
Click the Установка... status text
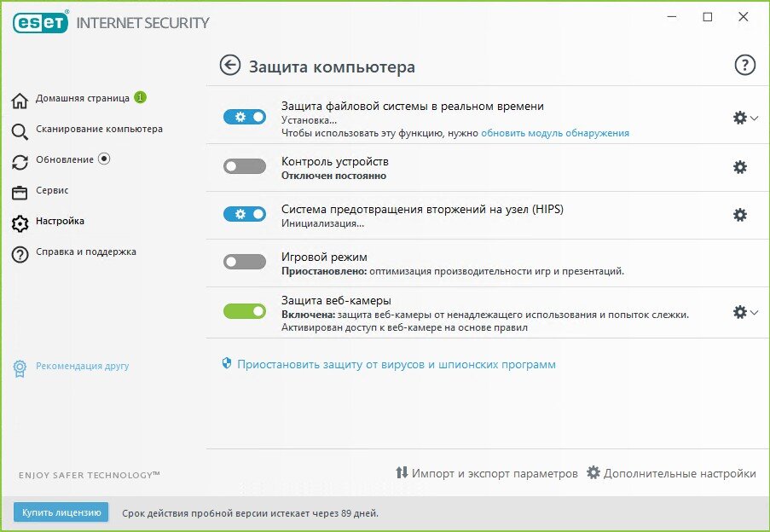[309, 119]
